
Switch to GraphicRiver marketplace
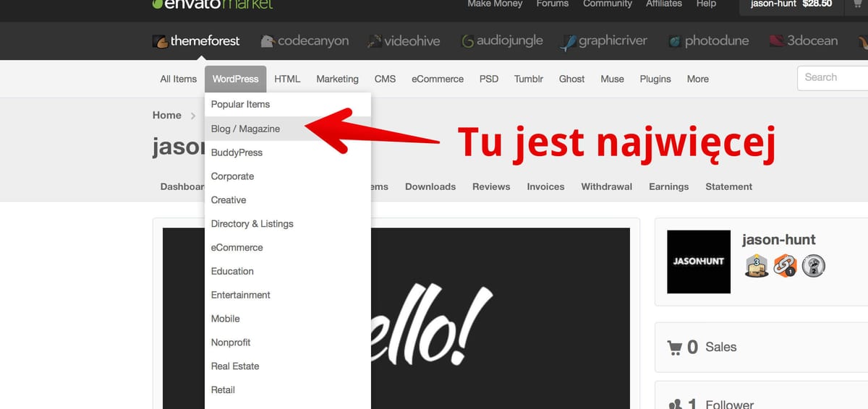(x=604, y=41)
